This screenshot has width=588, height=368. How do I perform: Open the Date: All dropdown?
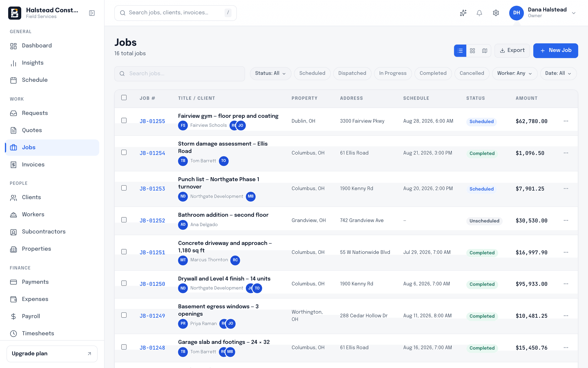pyautogui.click(x=558, y=74)
